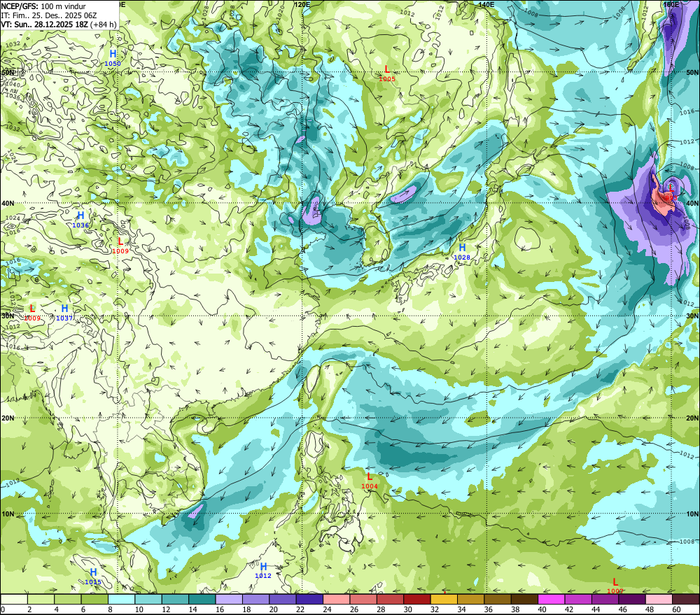Pick the pale yellow 0–2 legend swatch

pos(14,599)
